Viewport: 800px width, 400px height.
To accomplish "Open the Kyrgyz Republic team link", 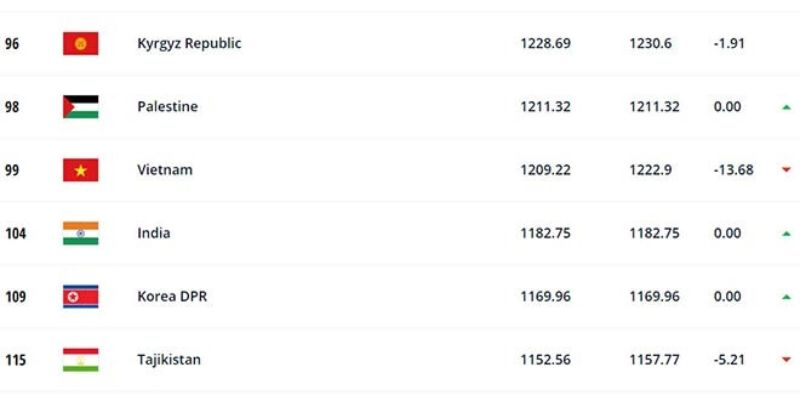I will [x=189, y=44].
